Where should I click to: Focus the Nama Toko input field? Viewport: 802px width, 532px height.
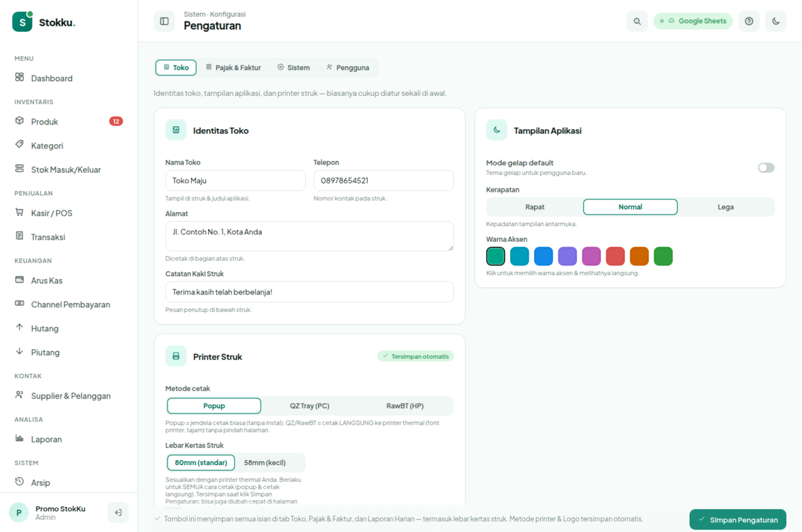[x=236, y=180]
